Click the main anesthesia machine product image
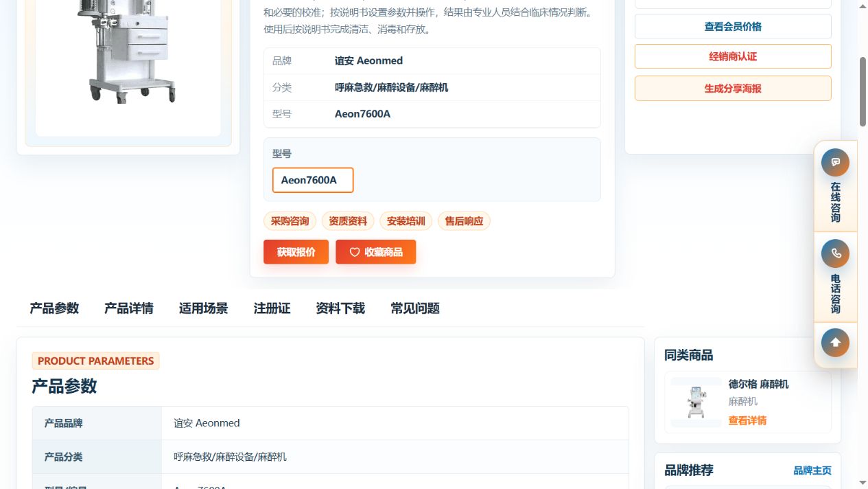The image size is (868, 489). (128, 52)
